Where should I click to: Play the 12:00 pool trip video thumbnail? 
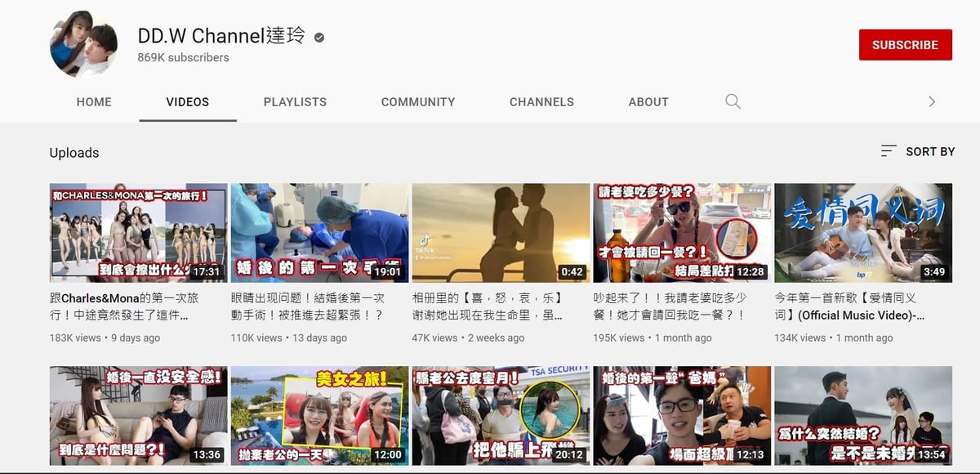[319, 415]
